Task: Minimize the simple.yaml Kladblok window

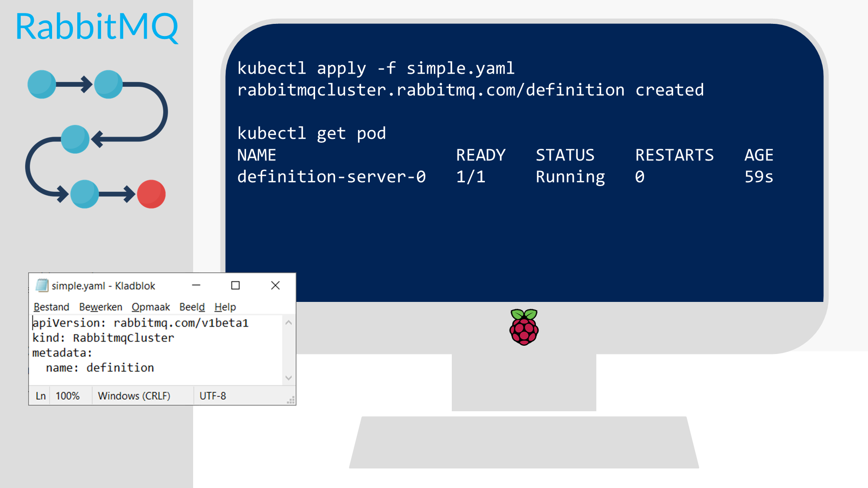Action: 196,285
